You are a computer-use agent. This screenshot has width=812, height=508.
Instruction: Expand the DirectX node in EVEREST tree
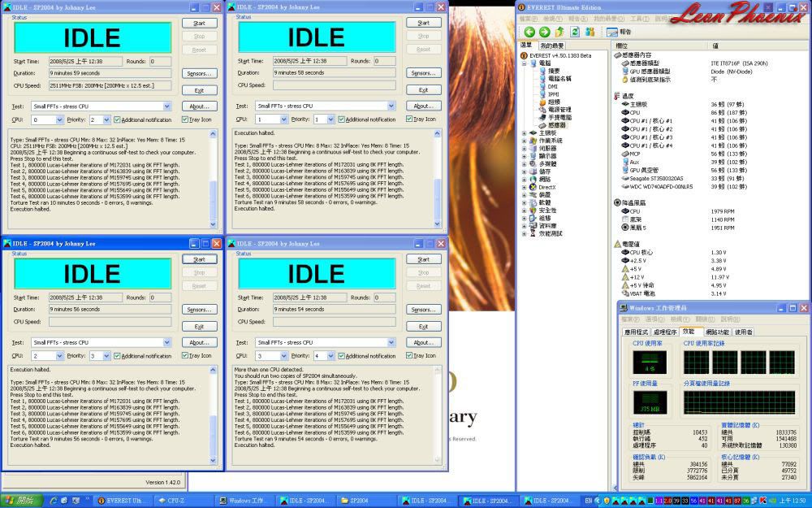pyautogui.click(x=524, y=187)
